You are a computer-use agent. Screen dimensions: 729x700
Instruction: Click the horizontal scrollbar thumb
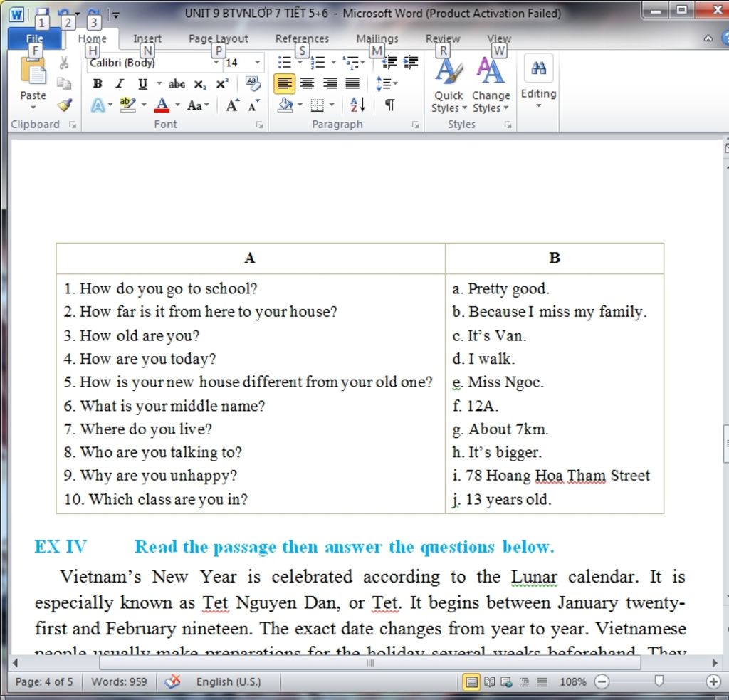click(x=370, y=663)
